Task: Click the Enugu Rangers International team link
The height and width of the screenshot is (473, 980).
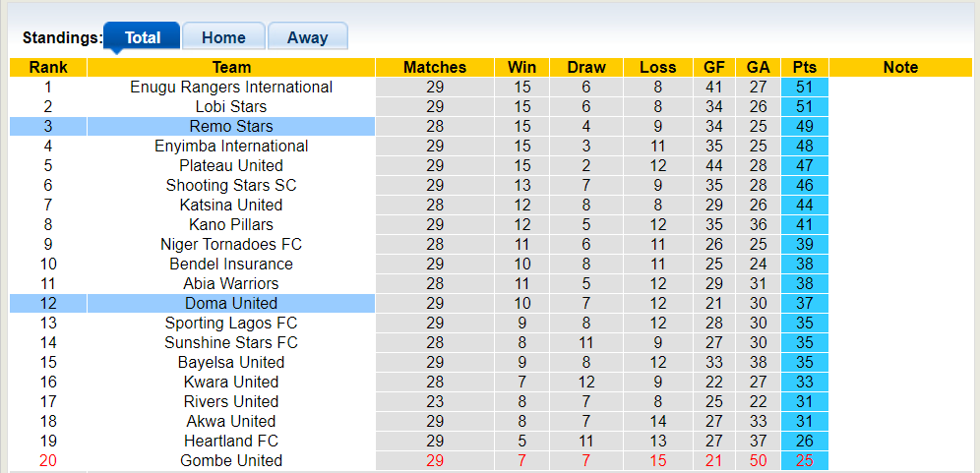Action: coord(231,87)
